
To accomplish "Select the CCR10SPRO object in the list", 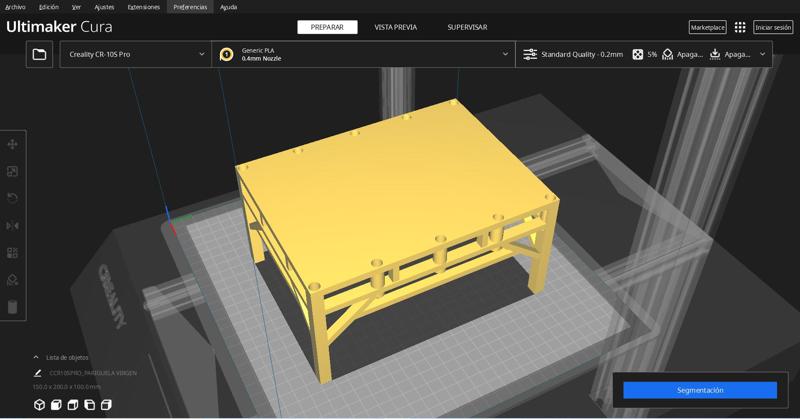I will click(x=93, y=373).
